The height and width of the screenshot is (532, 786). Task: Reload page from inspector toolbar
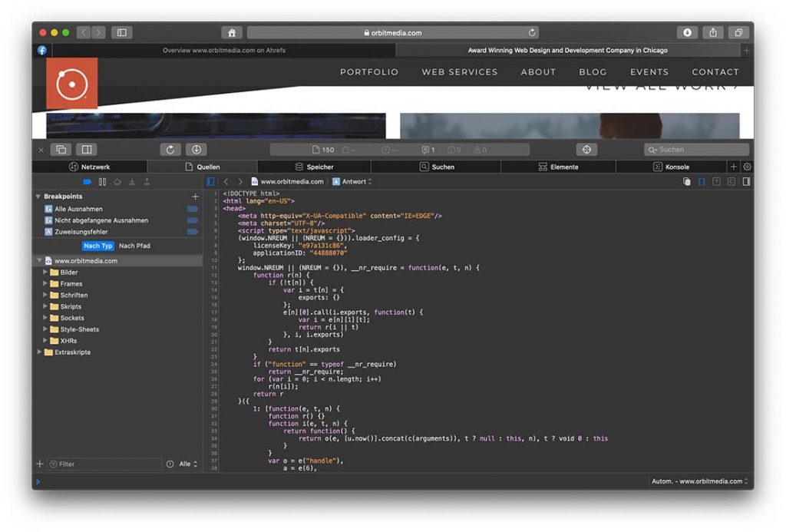point(170,150)
